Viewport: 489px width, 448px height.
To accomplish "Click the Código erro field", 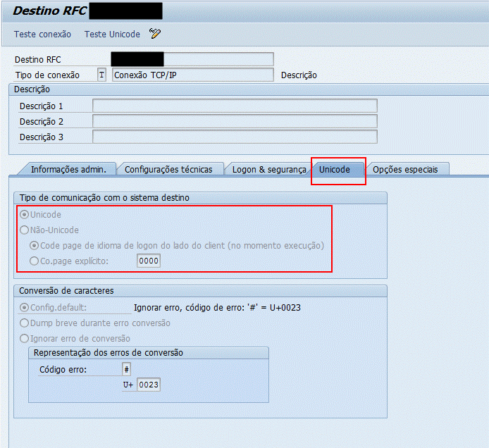I will 126,369.
